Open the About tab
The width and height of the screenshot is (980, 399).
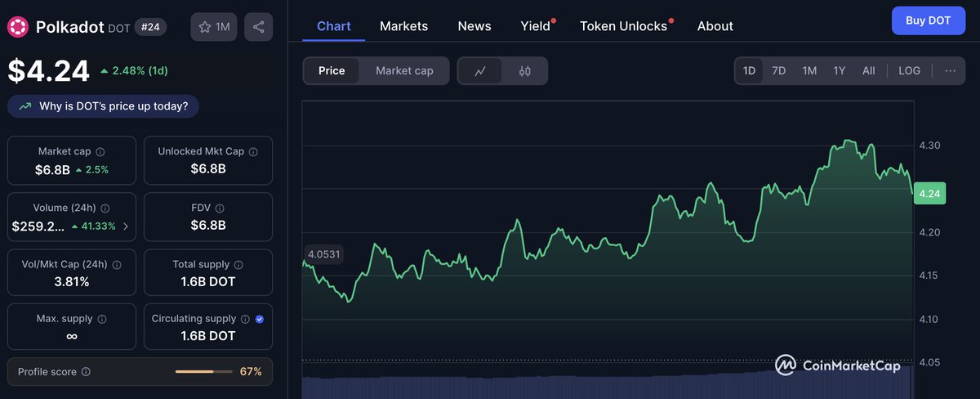click(x=715, y=26)
